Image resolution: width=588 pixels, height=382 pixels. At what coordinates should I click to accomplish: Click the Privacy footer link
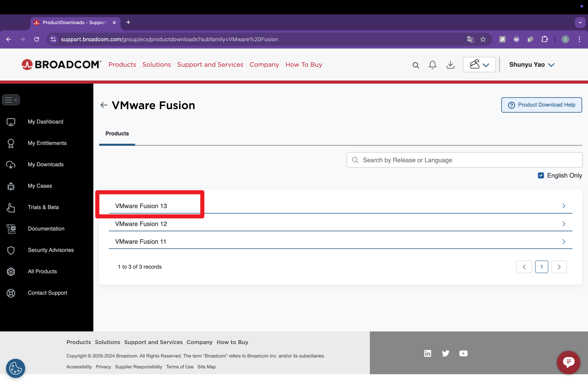tap(103, 367)
